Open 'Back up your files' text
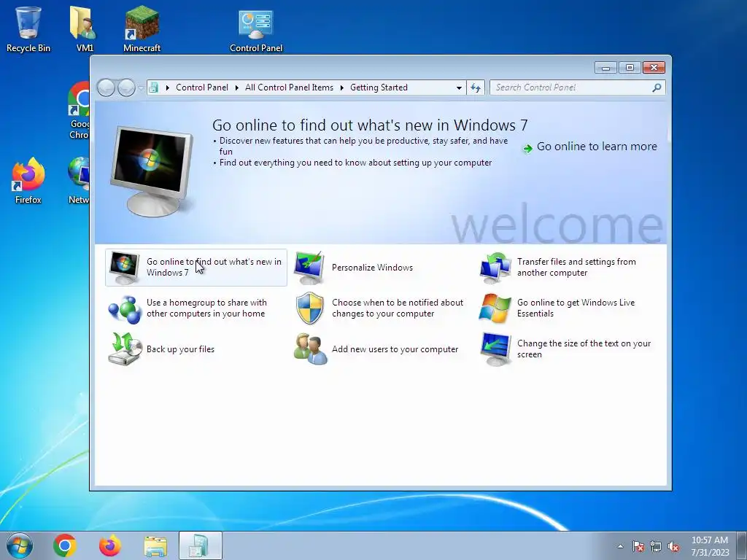The image size is (747, 560). (x=180, y=349)
